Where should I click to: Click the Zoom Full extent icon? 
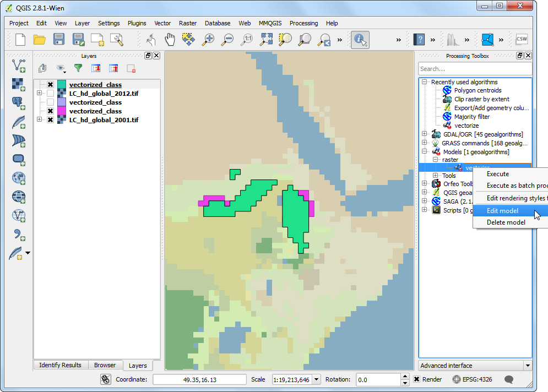click(x=266, y=39)
